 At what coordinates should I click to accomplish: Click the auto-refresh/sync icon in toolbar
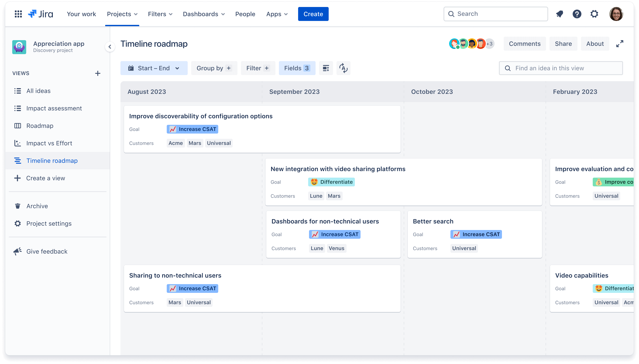[344, 68]
